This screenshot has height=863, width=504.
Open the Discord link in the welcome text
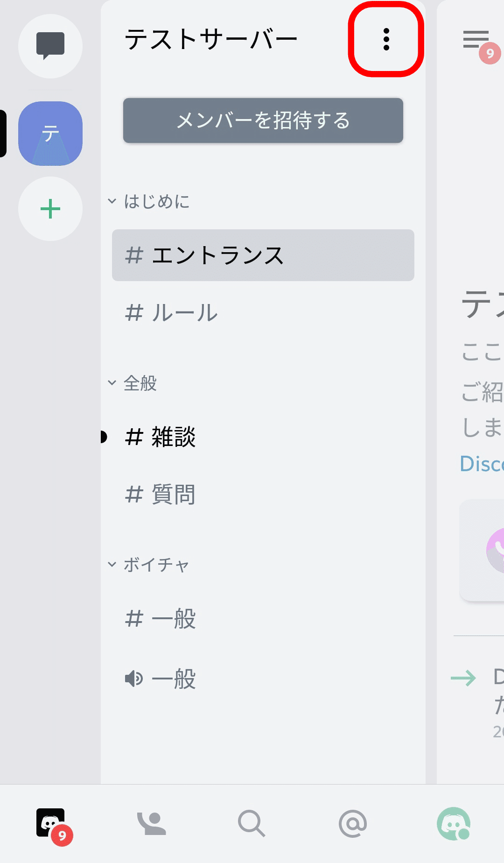[x=482, y=464]
